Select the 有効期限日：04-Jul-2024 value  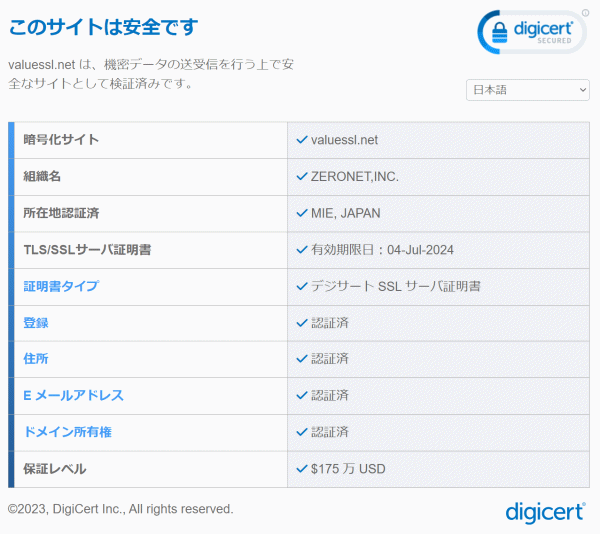(x=382, y=250)
